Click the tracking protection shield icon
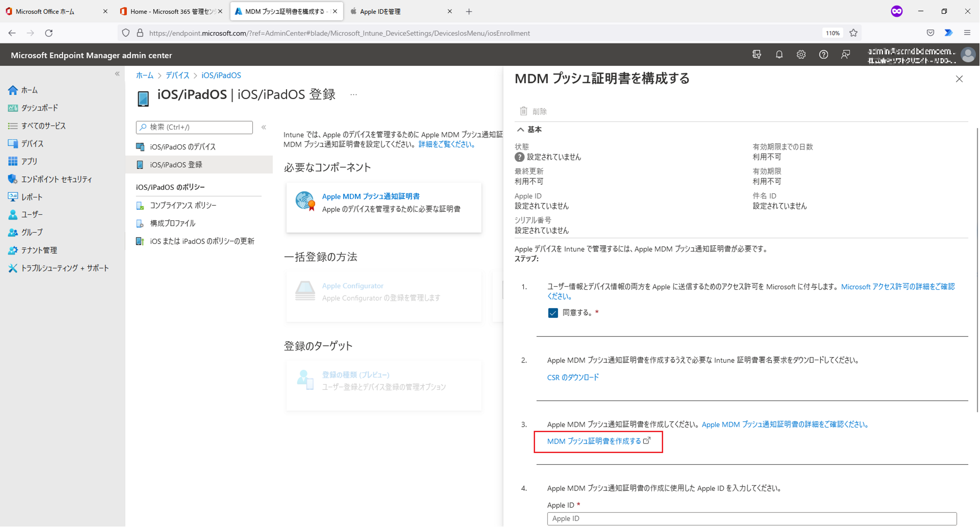This screenshot has height=527, width=980. point(126,33)
